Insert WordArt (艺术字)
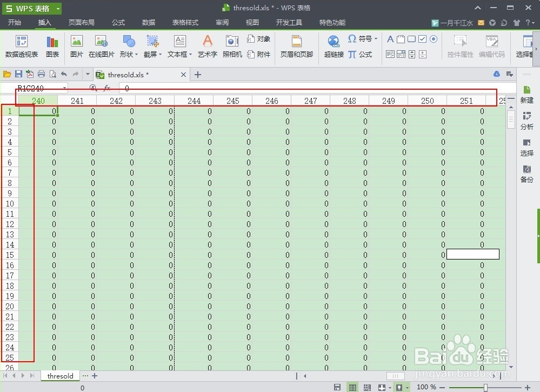The height and width of the screenshot is (392, 540). click(208, 46)
